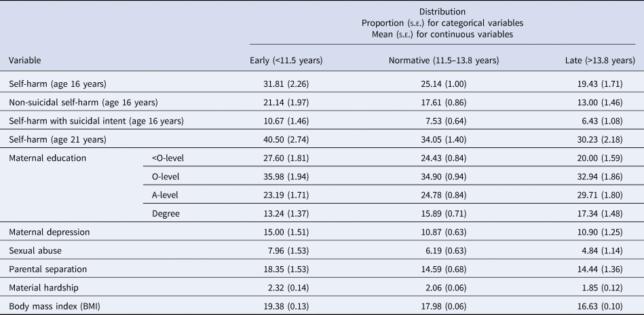Click the 'Self-harm (age 21 years)' row label
This screenshot has height=315, width=644.
tap(58, 140)
